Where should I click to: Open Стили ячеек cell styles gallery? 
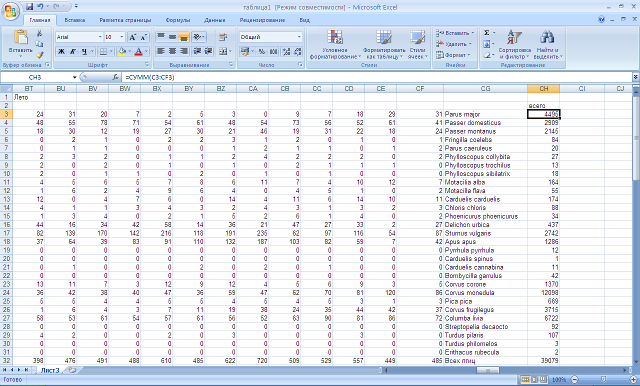pos(418,44)
